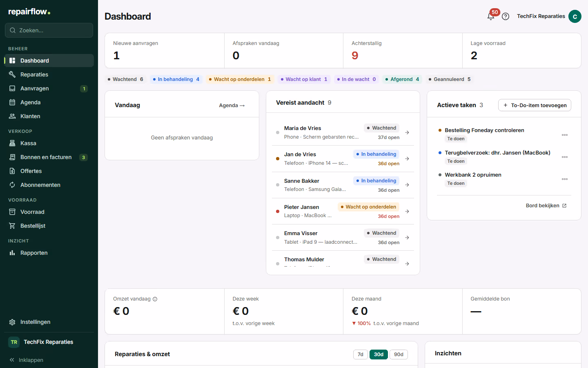Viewport: 588px width, 368px height.
Task: Open the Maria de Vries row arrow
Action: 407,132
